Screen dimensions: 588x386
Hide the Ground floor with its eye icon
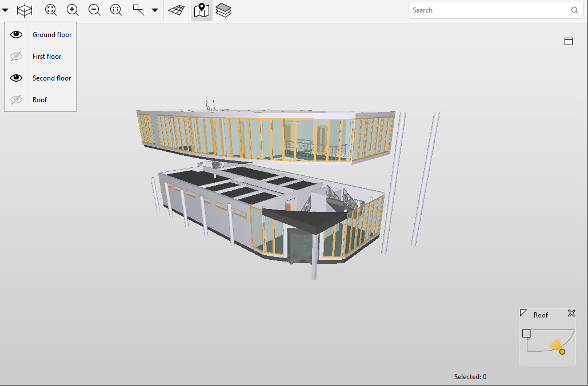(x=16, y=34)
